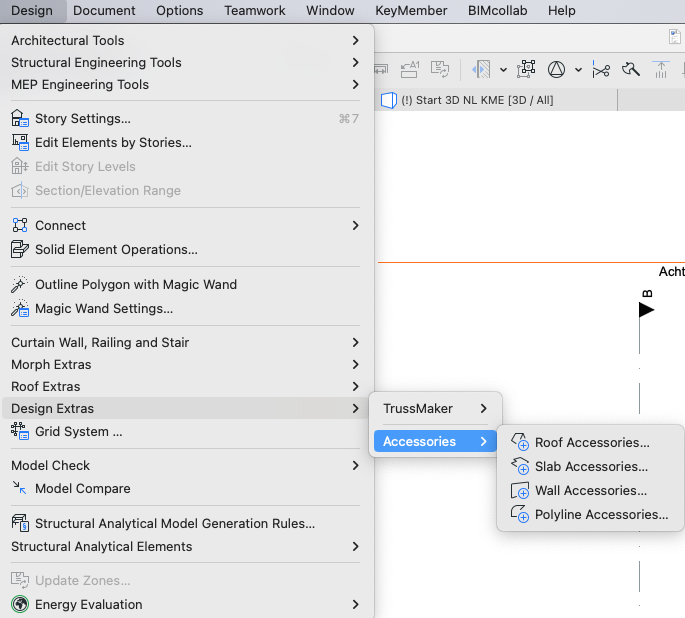Click the Polyline Accessories icon

click(x=520, y=514)
